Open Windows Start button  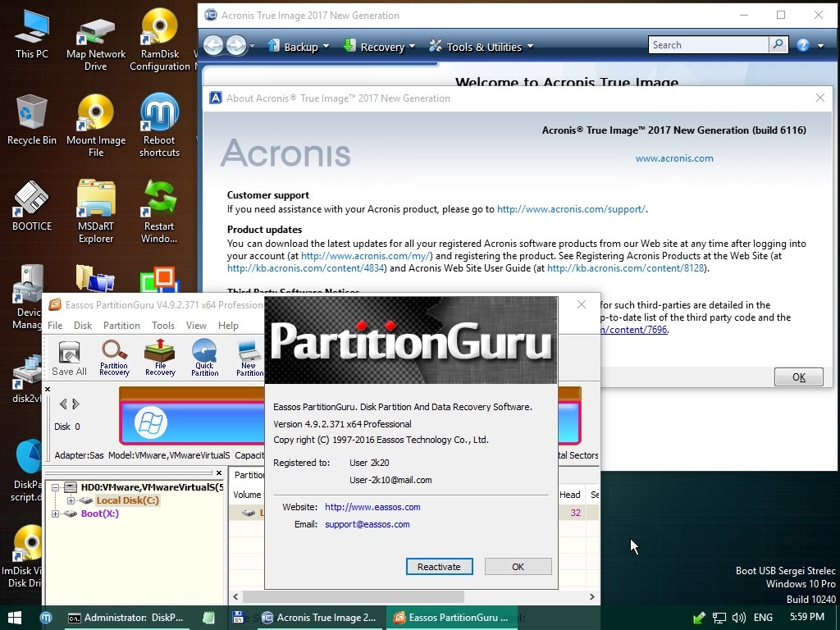pos(15,618)
